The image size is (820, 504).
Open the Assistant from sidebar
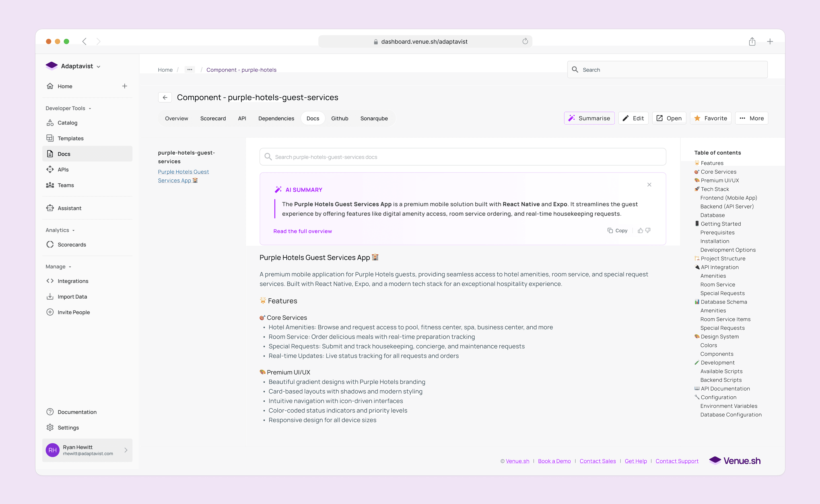[69, 208]
